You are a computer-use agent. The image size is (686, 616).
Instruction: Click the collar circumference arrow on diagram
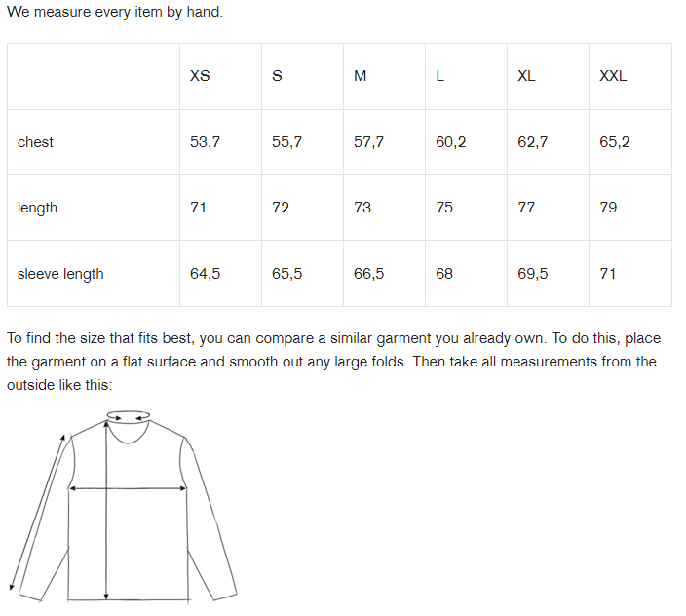pyautogui.click(x=129, y=416)
